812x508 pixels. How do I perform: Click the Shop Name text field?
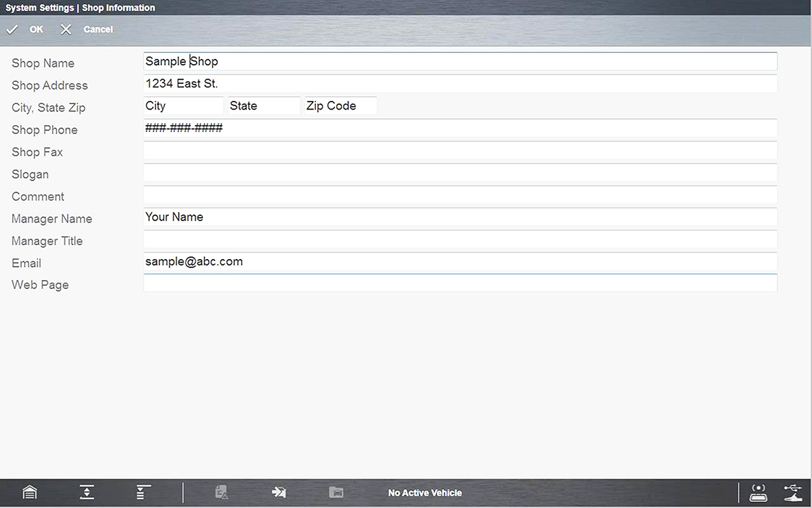[x=460, y=62]
